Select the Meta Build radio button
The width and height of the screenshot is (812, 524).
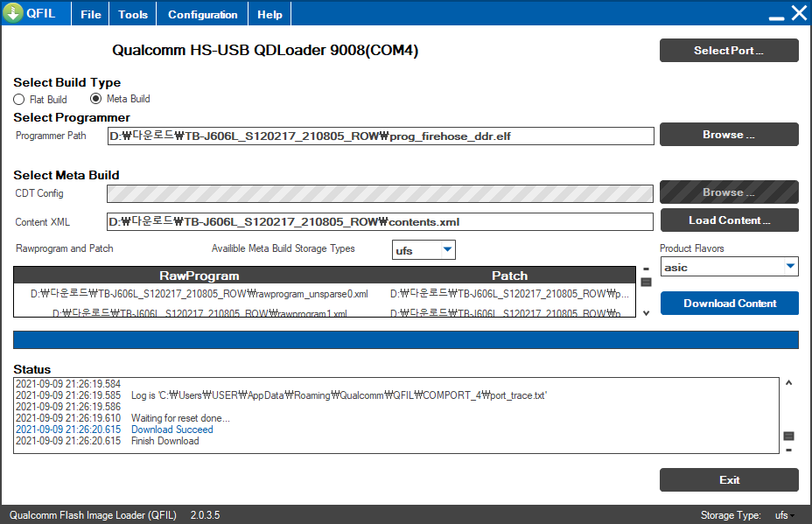(95, 98)
